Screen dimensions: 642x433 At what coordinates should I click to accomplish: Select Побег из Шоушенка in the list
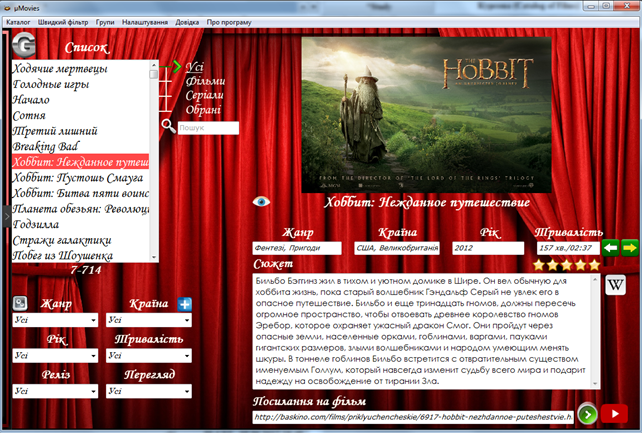[x=80, y=255]
